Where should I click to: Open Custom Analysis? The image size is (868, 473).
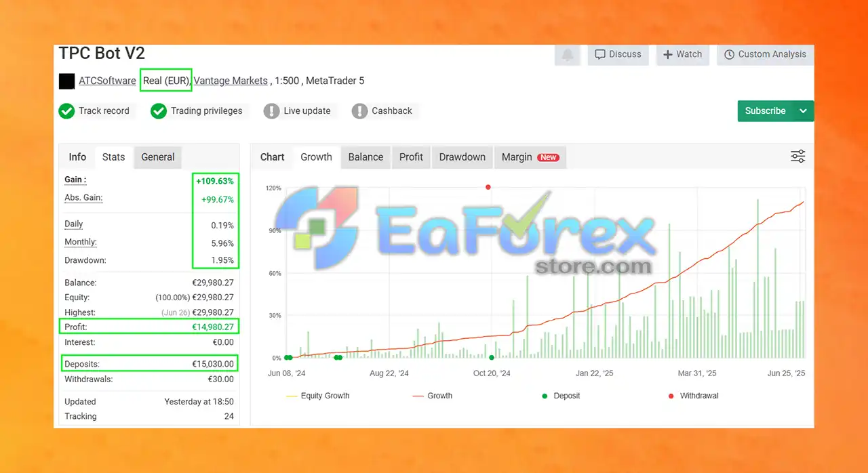[766, 55]
